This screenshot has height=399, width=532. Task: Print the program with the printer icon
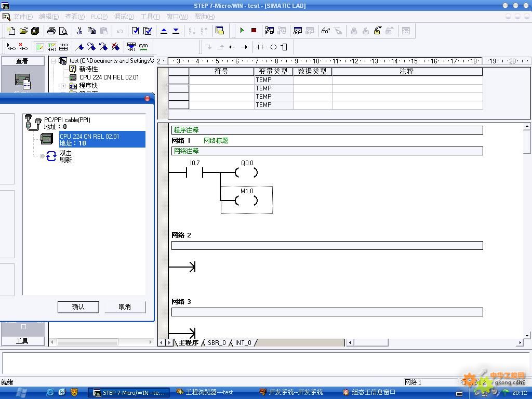[51, 31]
